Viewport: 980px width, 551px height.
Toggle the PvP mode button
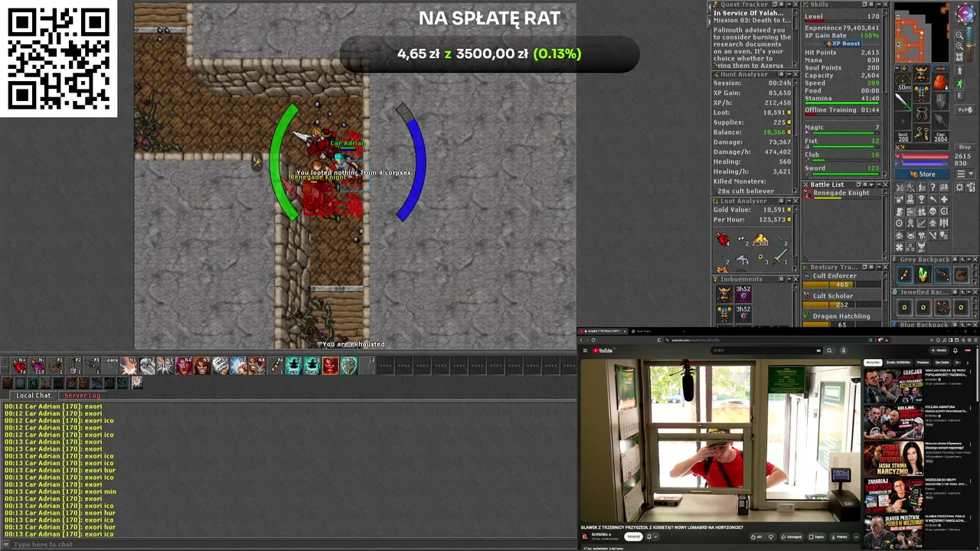(x=965, y=110)
